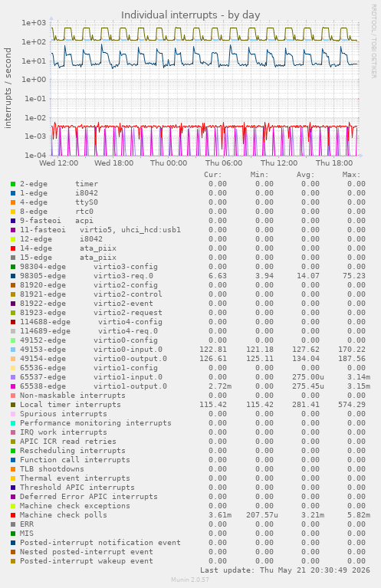Click the Local timer interrupts color swatch
The width and height of the screenshot is (381, 588).
[13, 405]
